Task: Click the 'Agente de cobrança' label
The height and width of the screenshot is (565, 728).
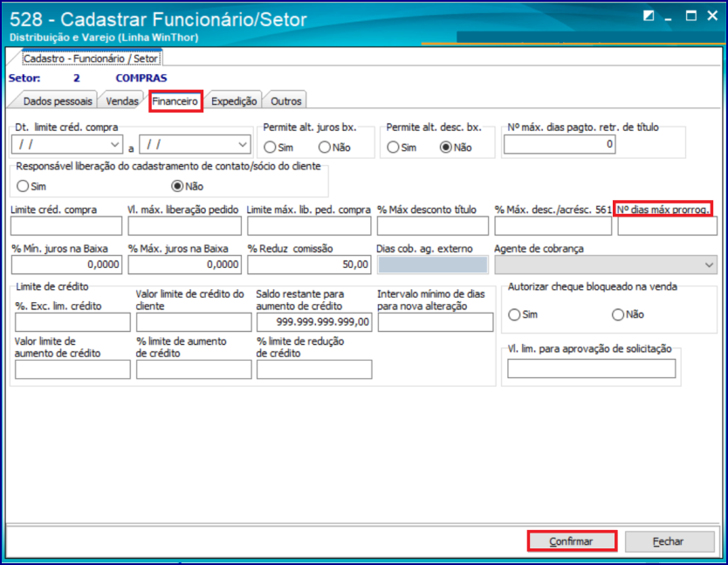Action: (539, 249)
